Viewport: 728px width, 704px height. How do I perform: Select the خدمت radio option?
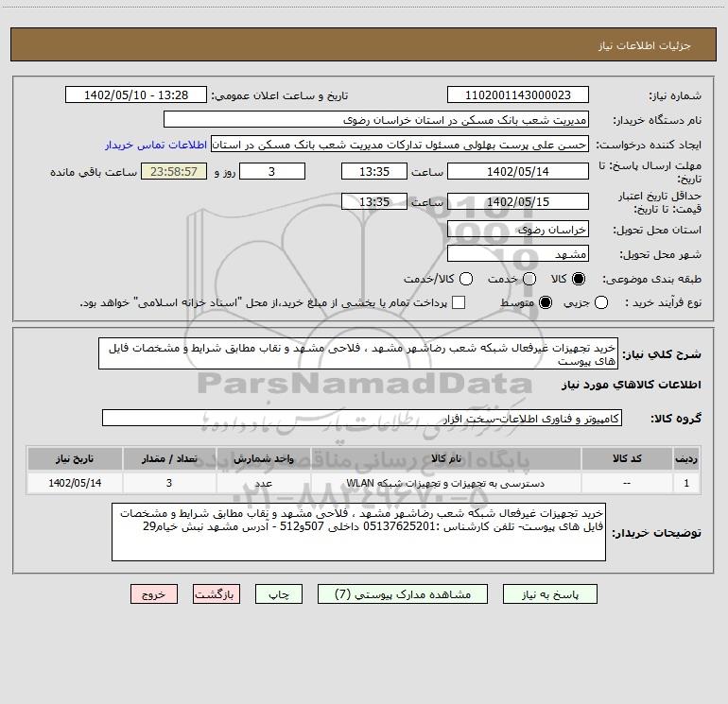click(529, 279)
